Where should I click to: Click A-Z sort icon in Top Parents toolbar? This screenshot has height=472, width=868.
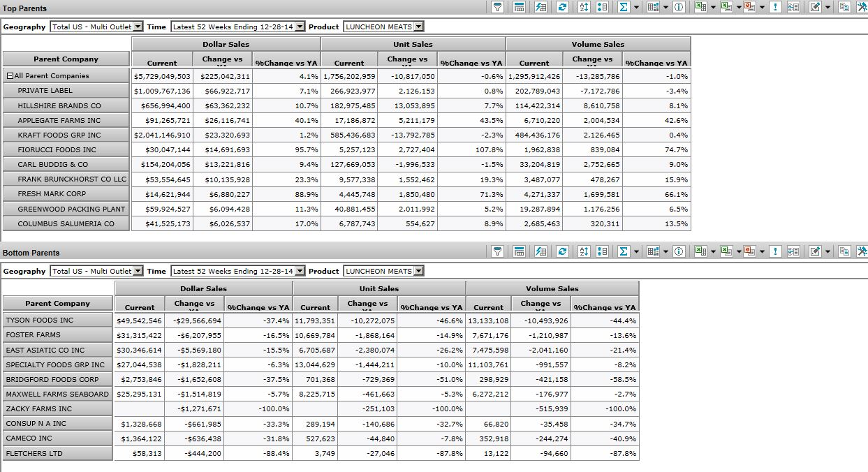584,7
